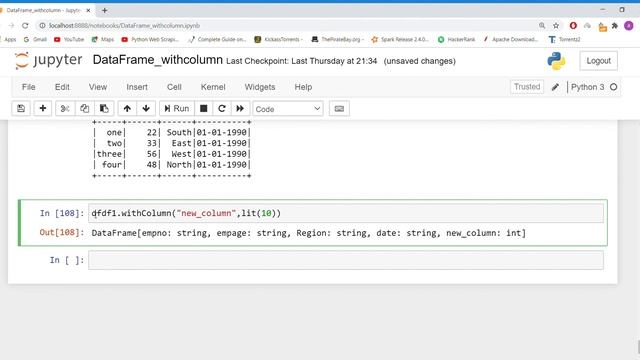Open the Kernel menu
This screenshot has height=360, width=640.
point(213,87)
